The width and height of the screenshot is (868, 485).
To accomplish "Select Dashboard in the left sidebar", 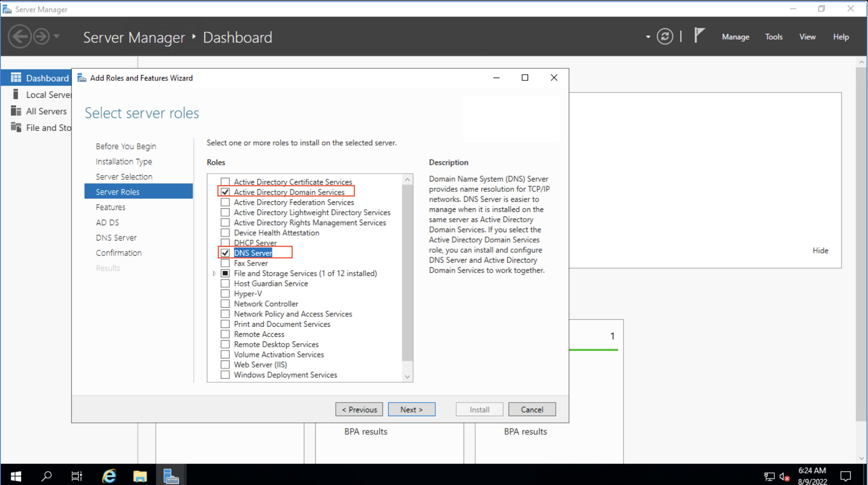I will [36, 78].
